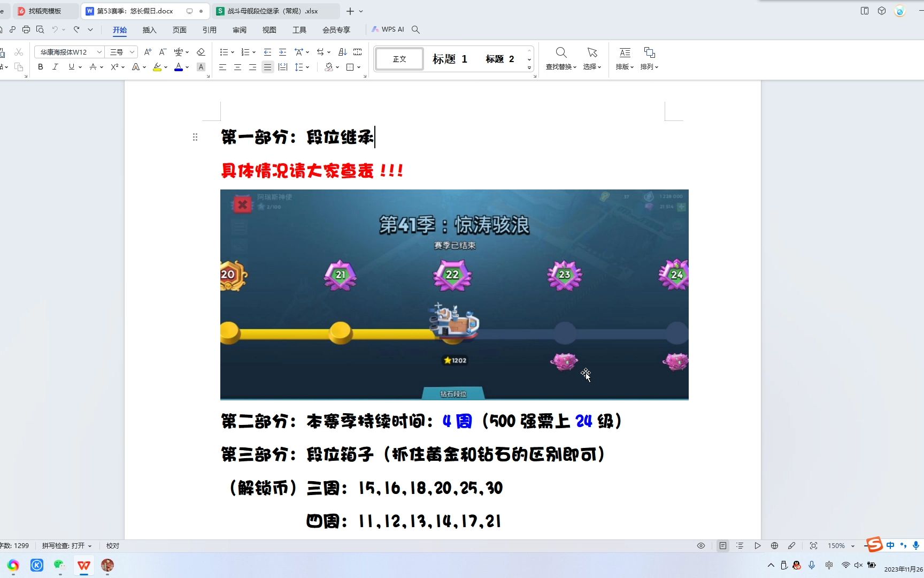The width and height of the screenshot is (924, 578).
Task: Clear formatting with the eraser icon
Action: [201, 52]
